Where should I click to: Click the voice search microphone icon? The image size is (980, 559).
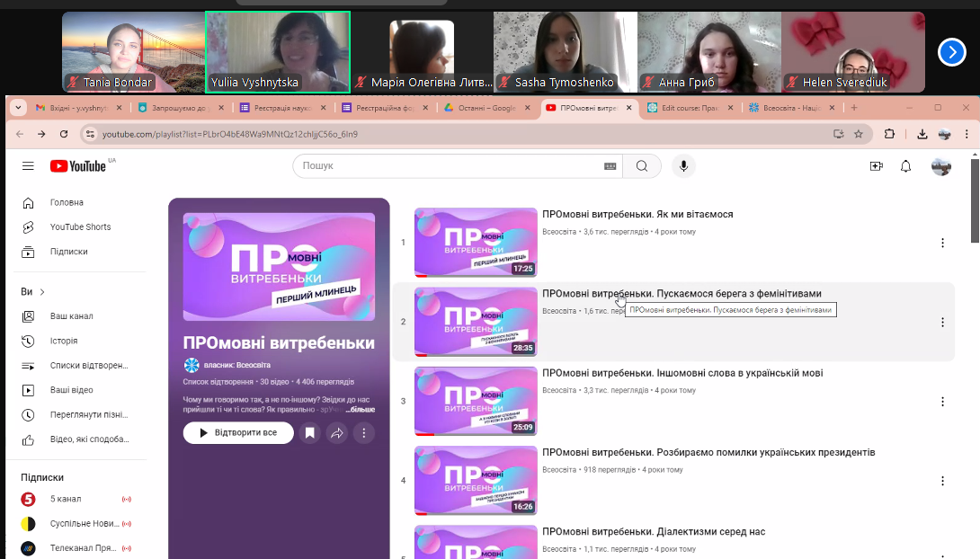(683, 166)
